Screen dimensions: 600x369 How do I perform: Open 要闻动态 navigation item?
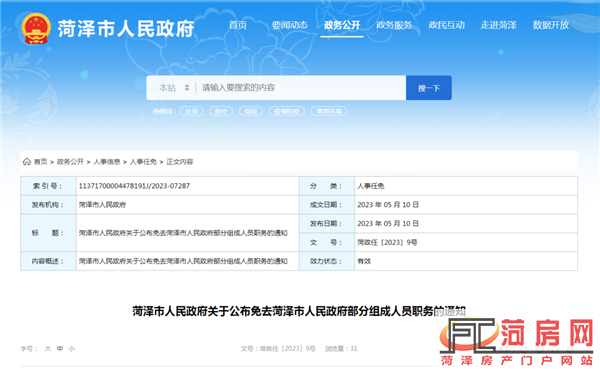click(x=290, y=25)
